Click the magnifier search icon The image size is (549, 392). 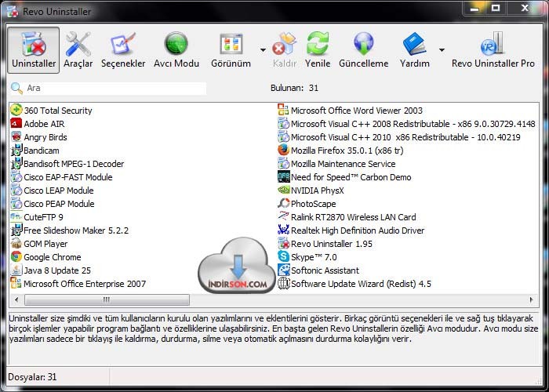[x=16, y=88]
